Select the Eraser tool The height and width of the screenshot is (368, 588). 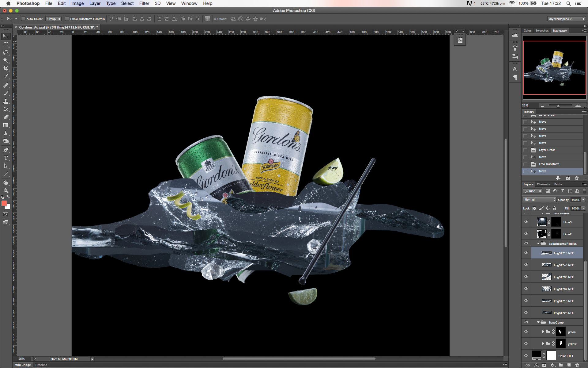(x=6, y=117)
